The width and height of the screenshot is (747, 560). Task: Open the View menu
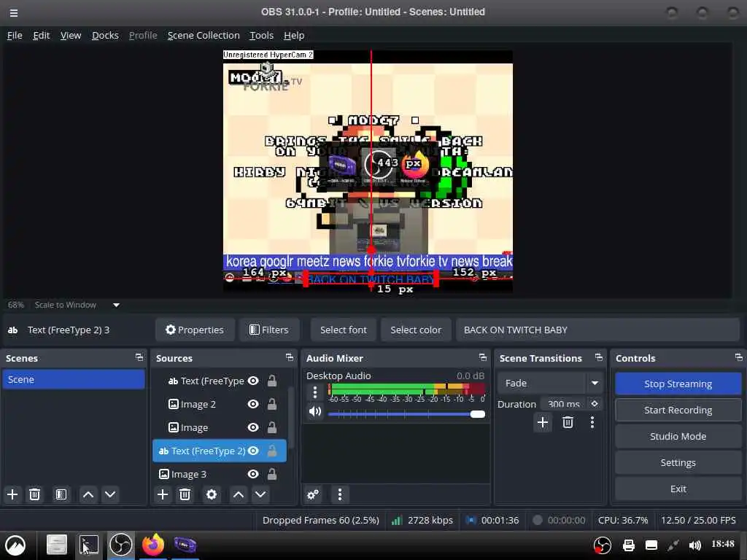pos(71,35)
